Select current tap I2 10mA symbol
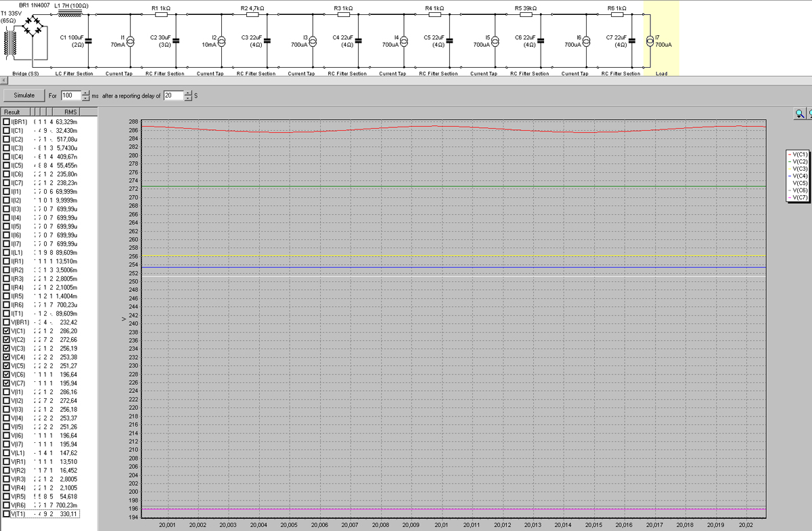Viewport: 812px width, 531px height. click(223, 41)
